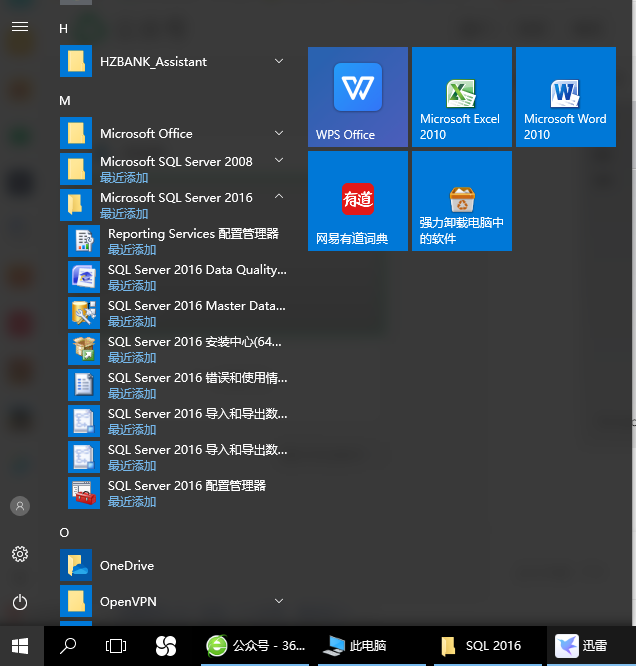Viewport: 636px width, 666px height.
Task: Open Task View on the taskbar
Action: tap(116, 646)
